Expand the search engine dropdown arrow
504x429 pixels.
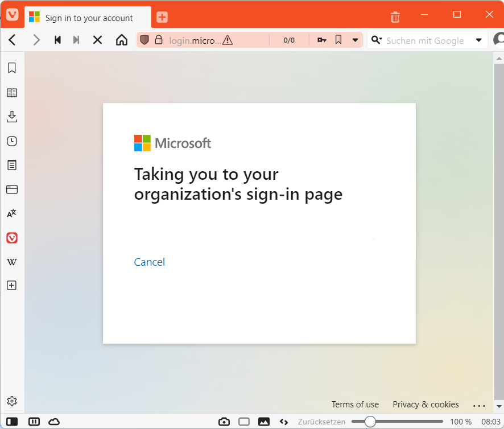tap(478, 40)
